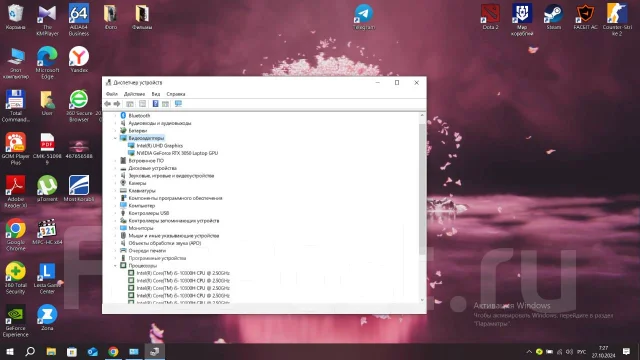Screen dimensions: 640x360
Task: Expand the Дисковые устройства arrow
Action: (x=115, y=168)
